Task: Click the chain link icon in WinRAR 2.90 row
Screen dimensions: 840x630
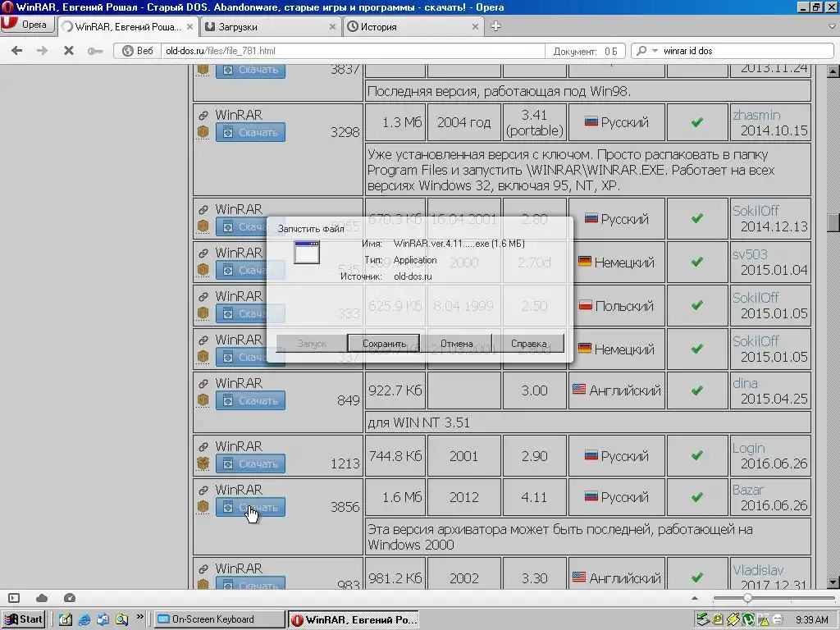Action: (x=203, y=447)
